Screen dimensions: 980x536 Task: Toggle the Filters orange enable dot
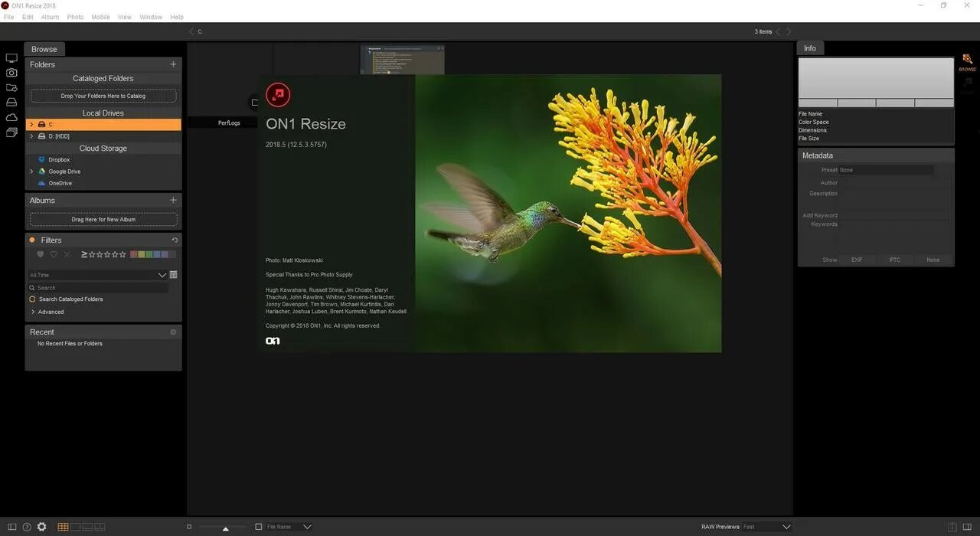click(32, 240)
